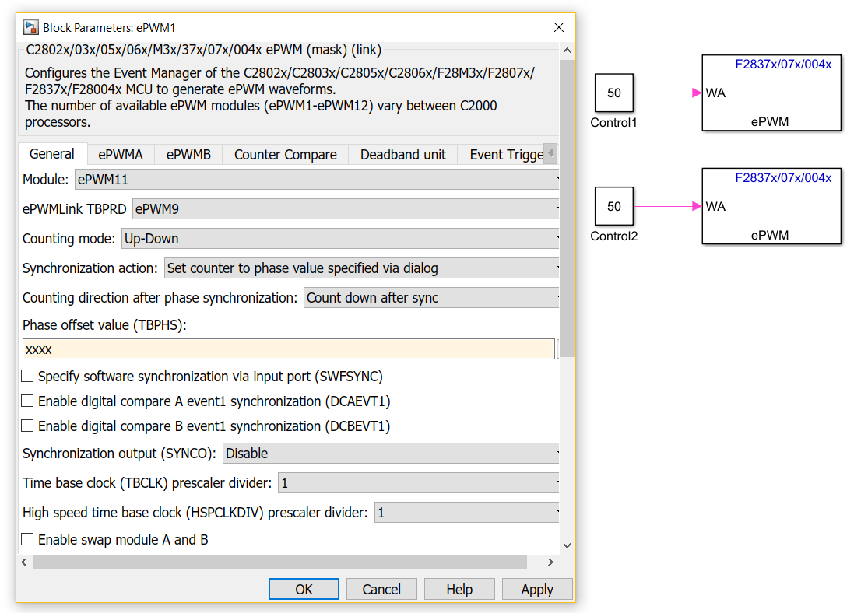Screen dimensions: 868x613
Task: Click 'Phase offset value (TBPHS):' label
Action: coord(104,324)
